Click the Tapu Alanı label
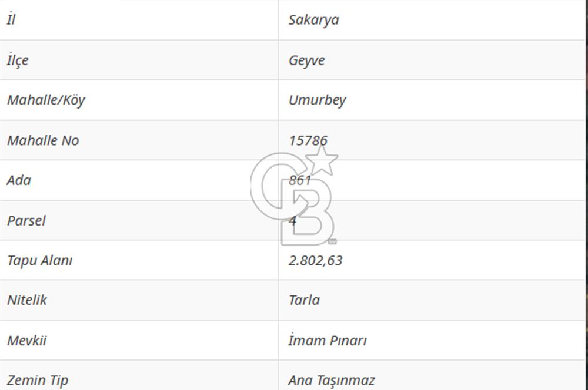Viewport: 588px width, 390px height. pos(39,260)
